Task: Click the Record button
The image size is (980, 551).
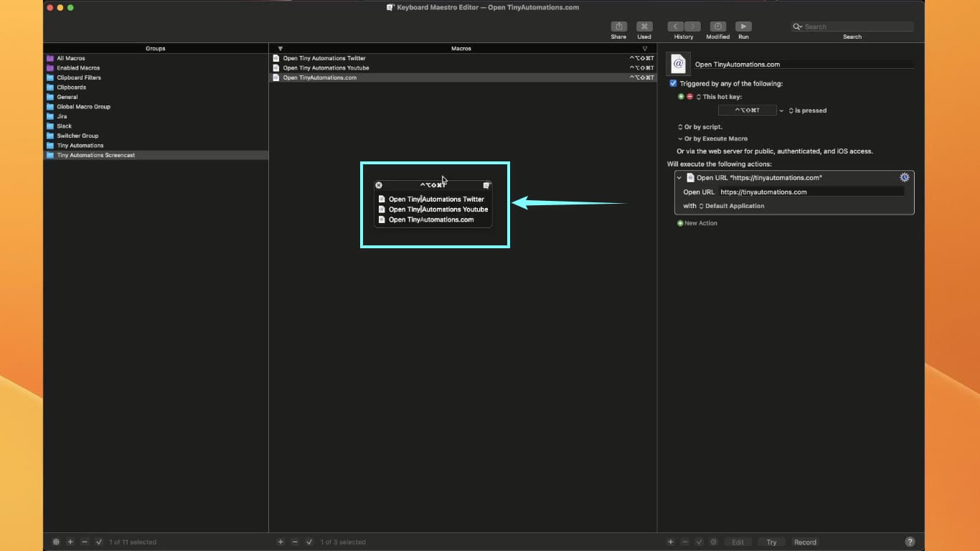Action: pyautogui.click(x=805, y=542)
